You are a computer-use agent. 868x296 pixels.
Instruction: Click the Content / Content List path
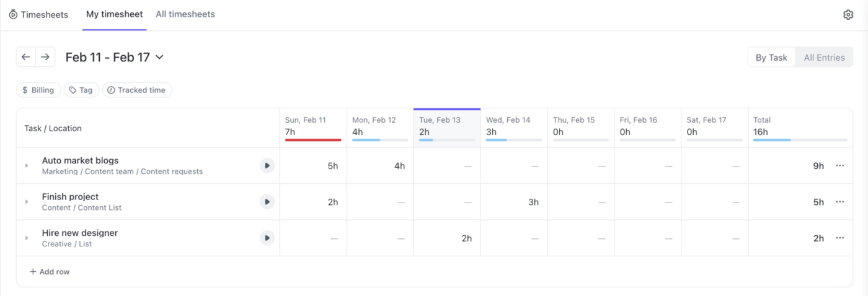pos(81,208)
